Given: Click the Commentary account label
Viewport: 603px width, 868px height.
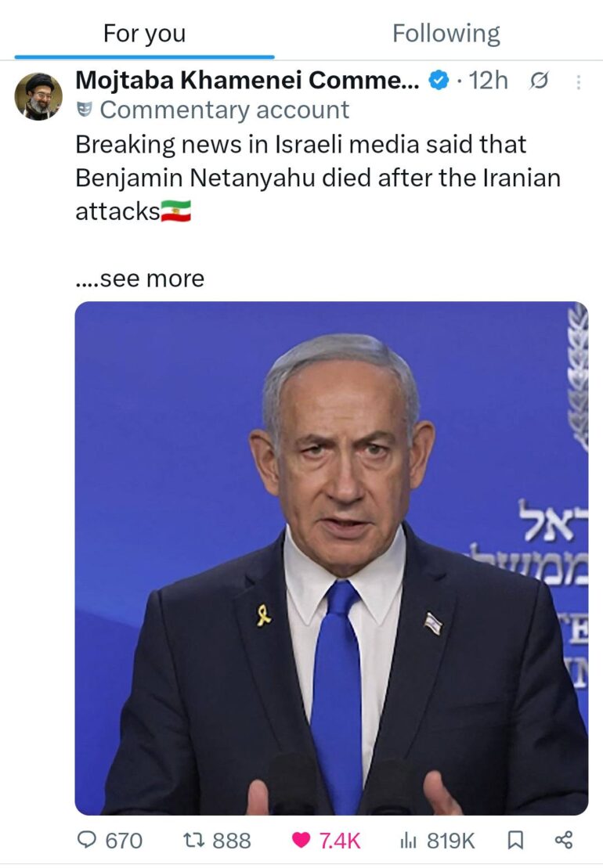Looking at the screenshot, I should (224, 110).
